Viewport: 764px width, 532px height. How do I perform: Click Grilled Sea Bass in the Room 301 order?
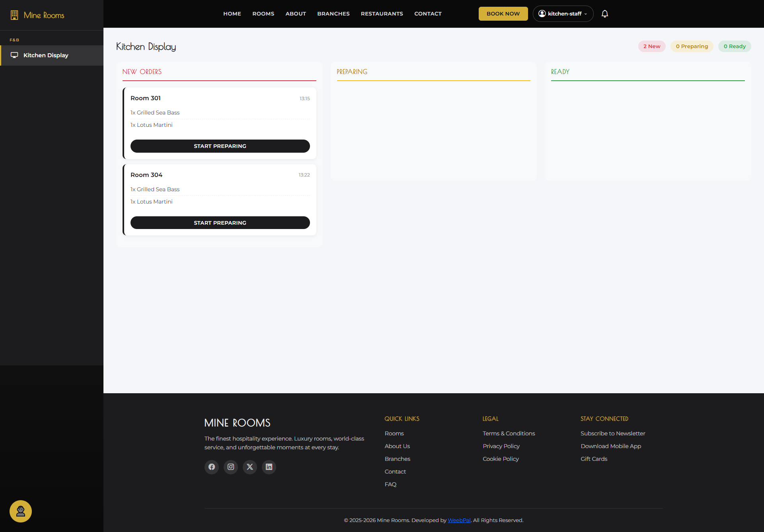[155, 113]
